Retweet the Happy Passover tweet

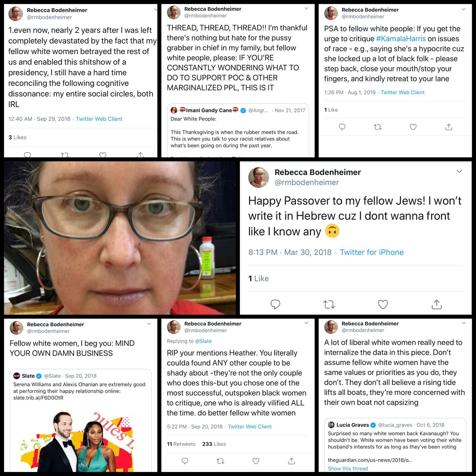coord(329,305)
